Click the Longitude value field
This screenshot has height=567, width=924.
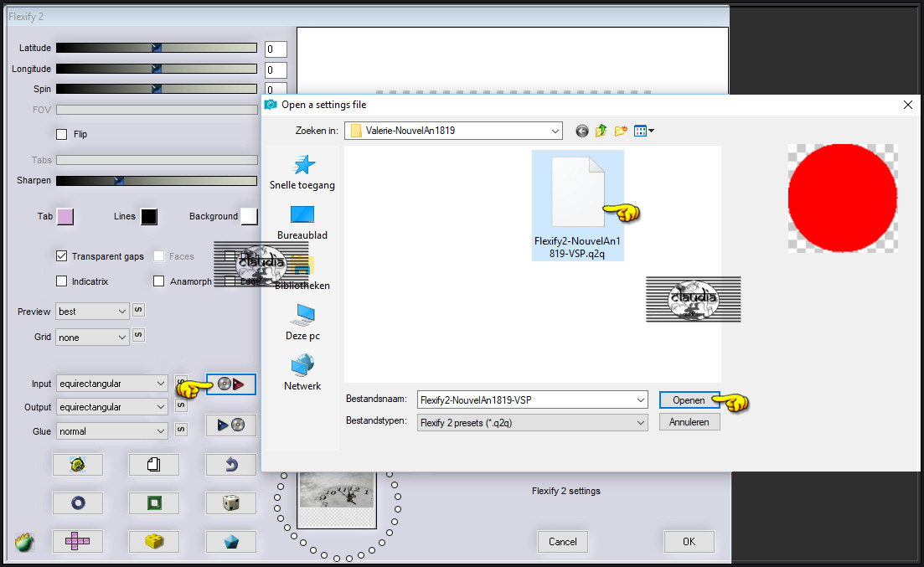point(276,70)
